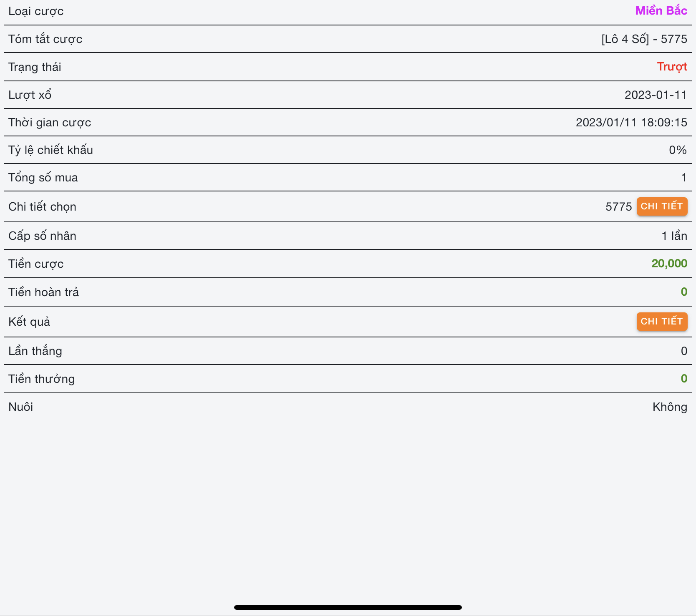
Task: Tap the Tổng số mua row label
Action: tap(43, 178)
